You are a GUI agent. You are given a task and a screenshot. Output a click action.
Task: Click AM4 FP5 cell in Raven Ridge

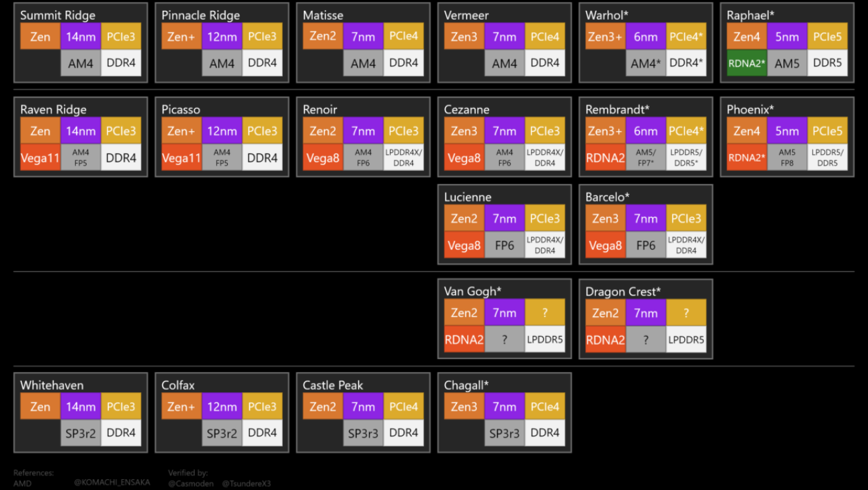coord(81,157)
